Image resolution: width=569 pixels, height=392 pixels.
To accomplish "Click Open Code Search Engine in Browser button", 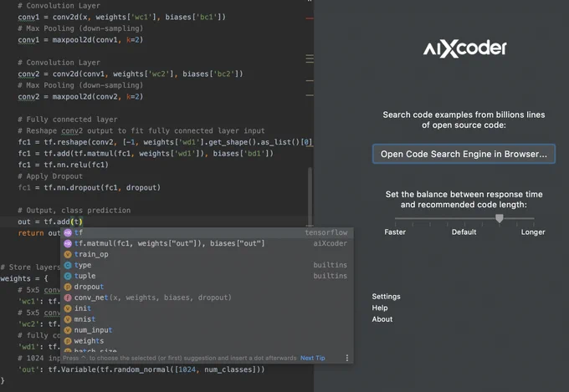I will coord(464,154).
